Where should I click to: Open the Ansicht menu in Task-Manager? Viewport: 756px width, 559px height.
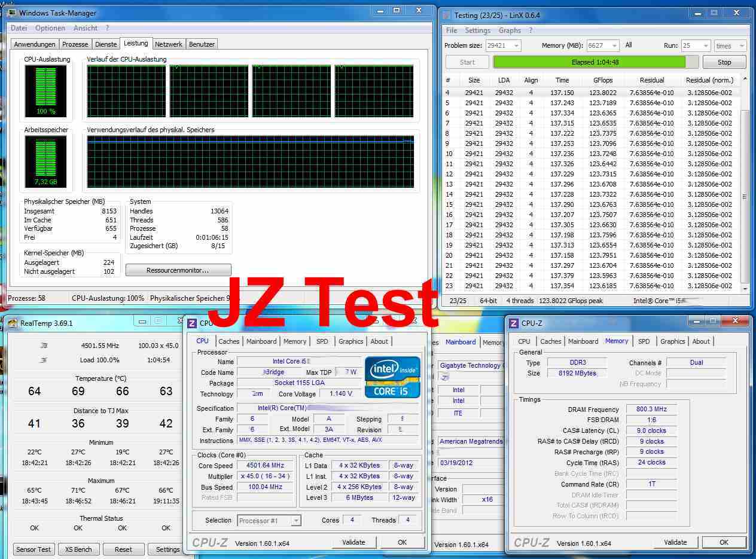[x=86, y=28]
